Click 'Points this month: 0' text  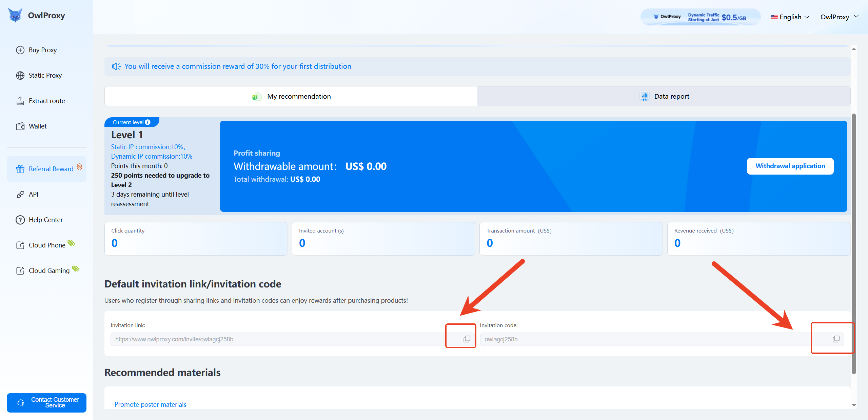tap(139, 166)
